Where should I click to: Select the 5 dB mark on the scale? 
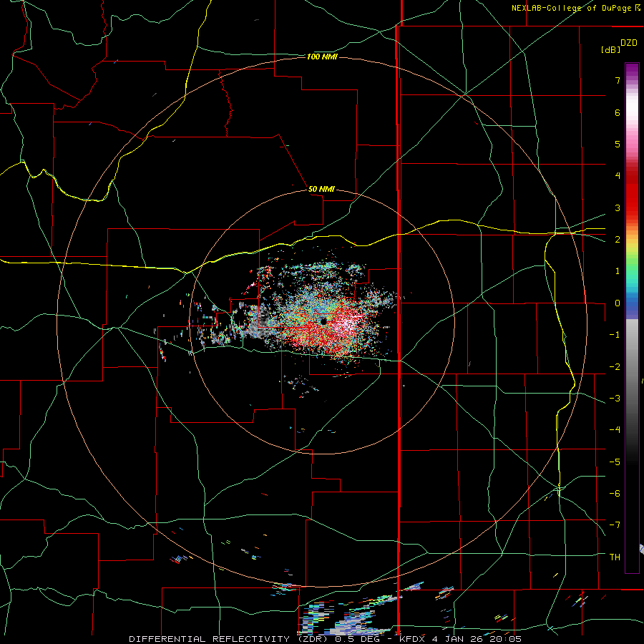[618, 144]
